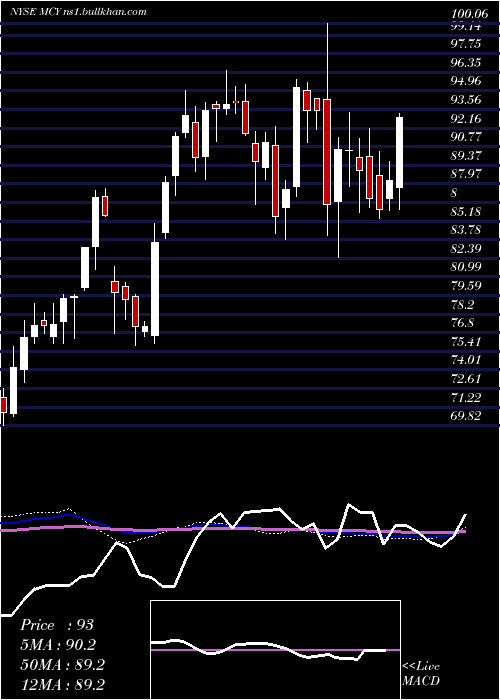The height and width of the screenshot is (700, 500).
Task: Click the 96.35 price axis label
Action: click(467, 62)
